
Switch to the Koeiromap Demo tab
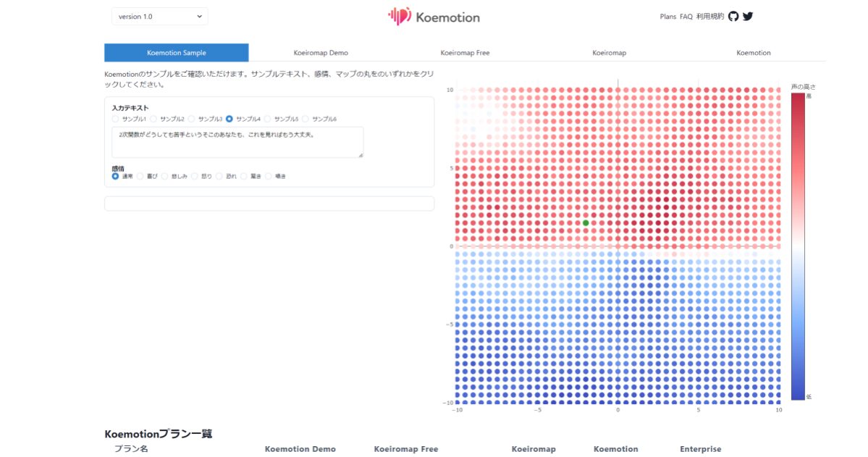tap(321, 53)
